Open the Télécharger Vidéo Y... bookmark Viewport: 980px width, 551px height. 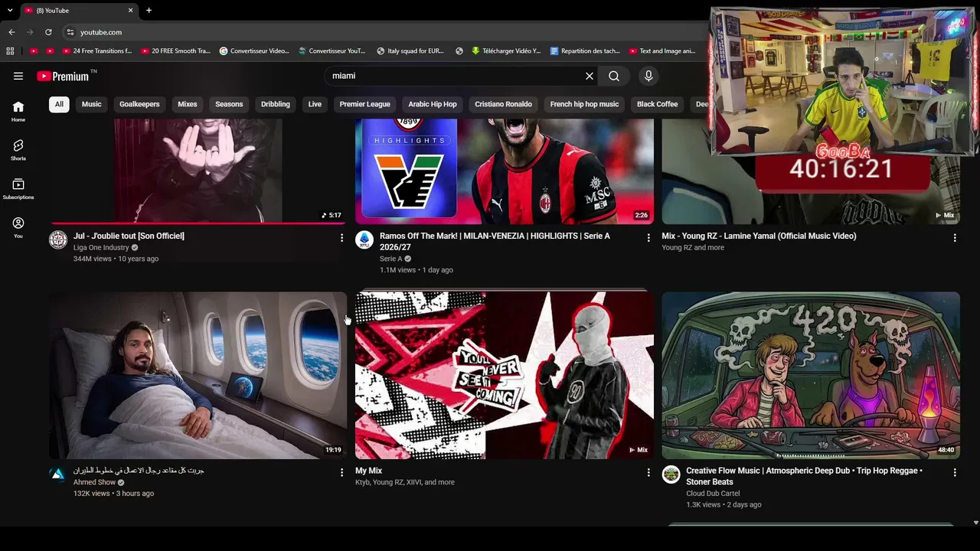tap(506, 51)
